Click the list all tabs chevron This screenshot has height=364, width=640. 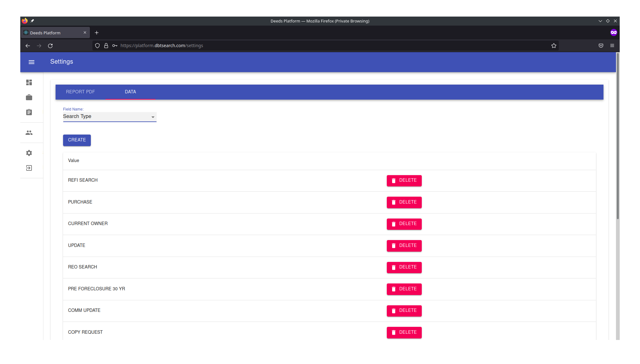tap(600, 21)
